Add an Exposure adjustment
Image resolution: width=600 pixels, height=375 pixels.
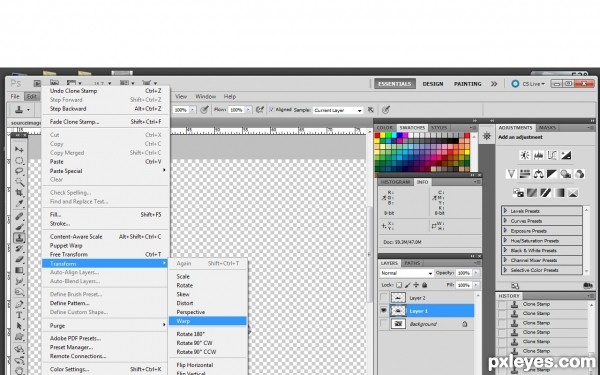[566, 155]
